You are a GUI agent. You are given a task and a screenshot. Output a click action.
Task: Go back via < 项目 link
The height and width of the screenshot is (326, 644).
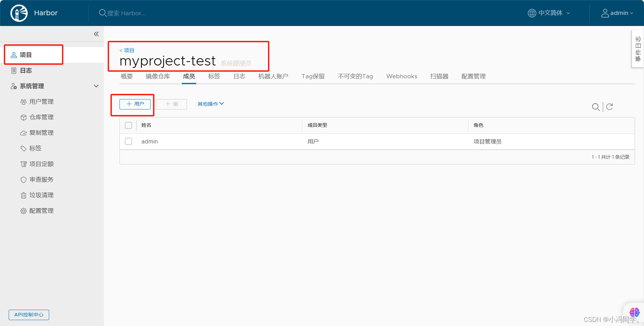127,50
